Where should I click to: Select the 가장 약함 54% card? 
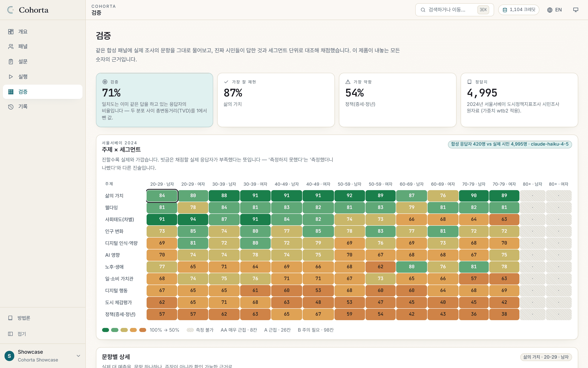(x=398, y=100)
